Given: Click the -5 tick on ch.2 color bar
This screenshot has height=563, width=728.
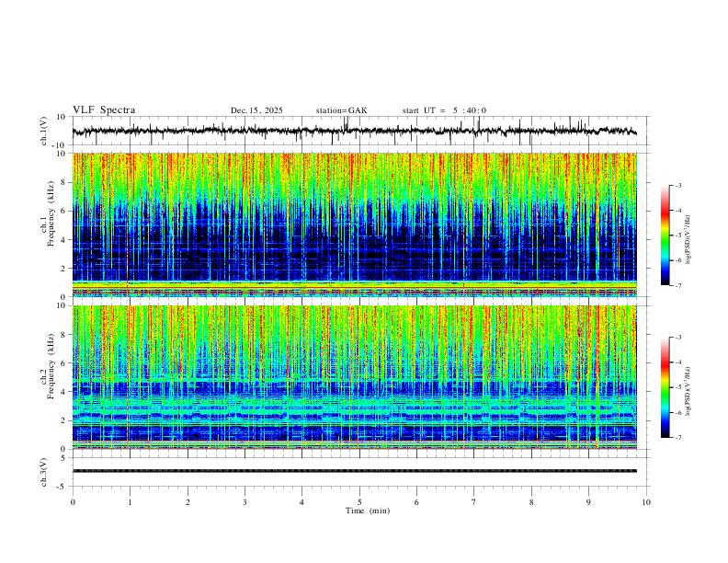Looking at the screenshot, I should (677, 387).
